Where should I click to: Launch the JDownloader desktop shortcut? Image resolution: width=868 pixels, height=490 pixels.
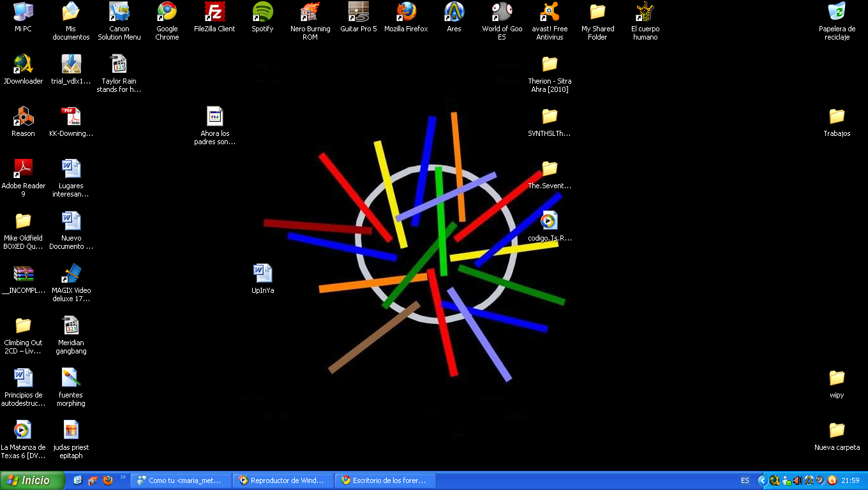tap(24, 70)
